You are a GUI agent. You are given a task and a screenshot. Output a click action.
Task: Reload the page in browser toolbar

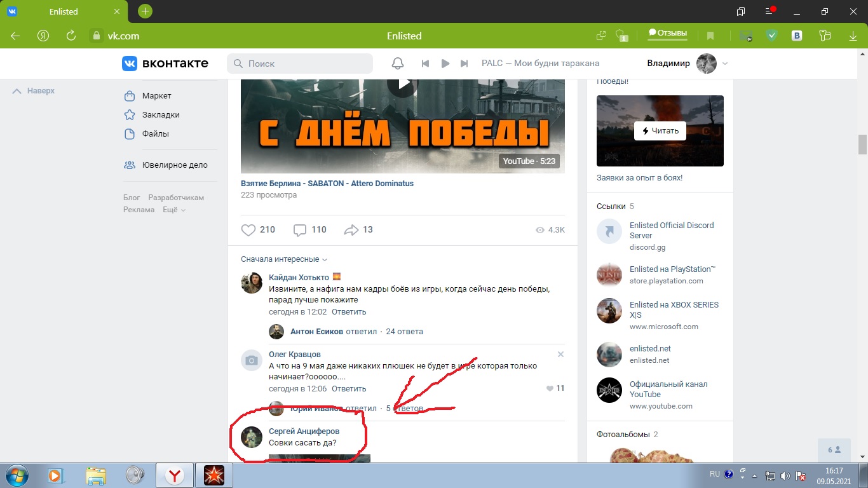(71, 36)
